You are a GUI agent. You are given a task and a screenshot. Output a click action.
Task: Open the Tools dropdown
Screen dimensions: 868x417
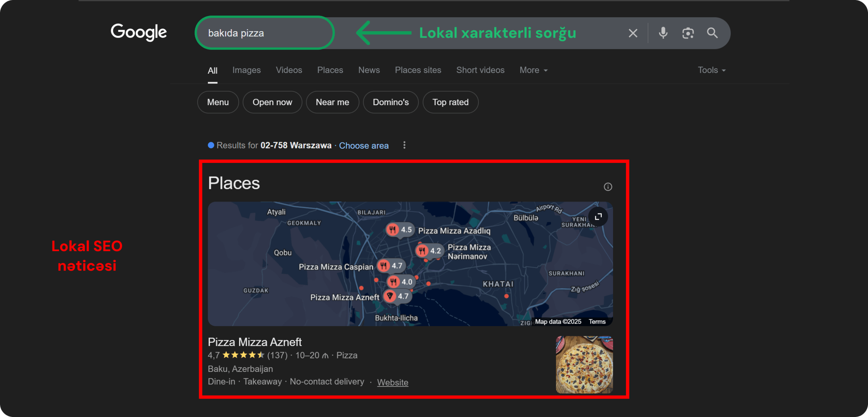click(x=712, y=70)
